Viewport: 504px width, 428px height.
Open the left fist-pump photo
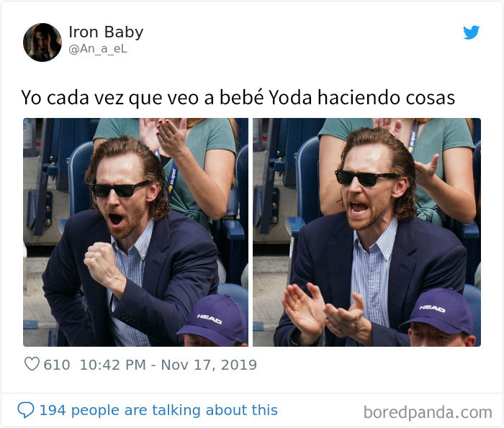[x=135, y=232]
